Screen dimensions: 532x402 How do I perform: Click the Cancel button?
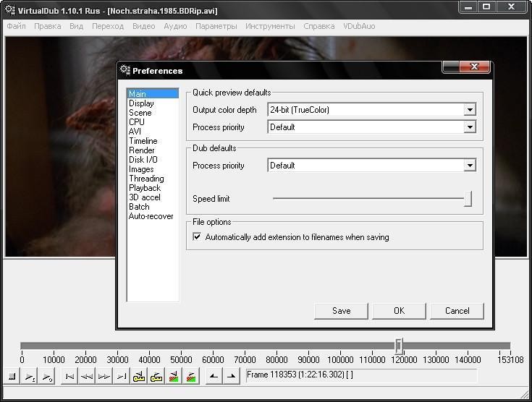pyautogui.click(x=457, y=311)
